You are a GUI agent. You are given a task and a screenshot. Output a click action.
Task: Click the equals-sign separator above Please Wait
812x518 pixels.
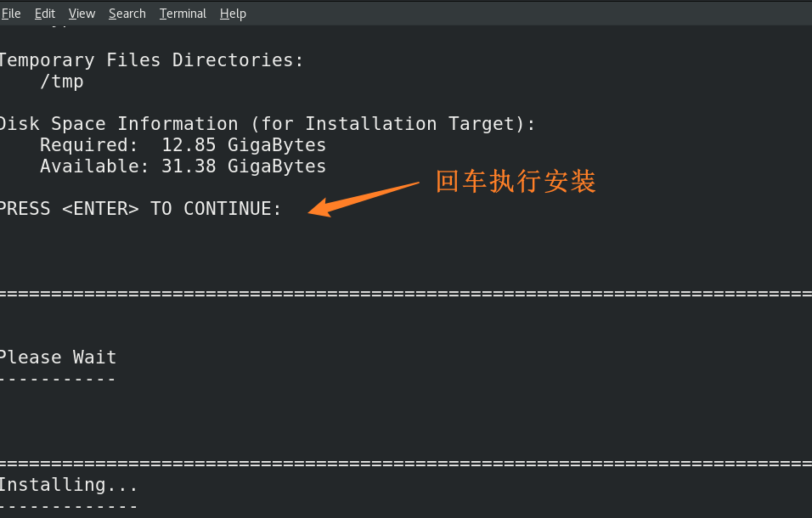[406, 294]
